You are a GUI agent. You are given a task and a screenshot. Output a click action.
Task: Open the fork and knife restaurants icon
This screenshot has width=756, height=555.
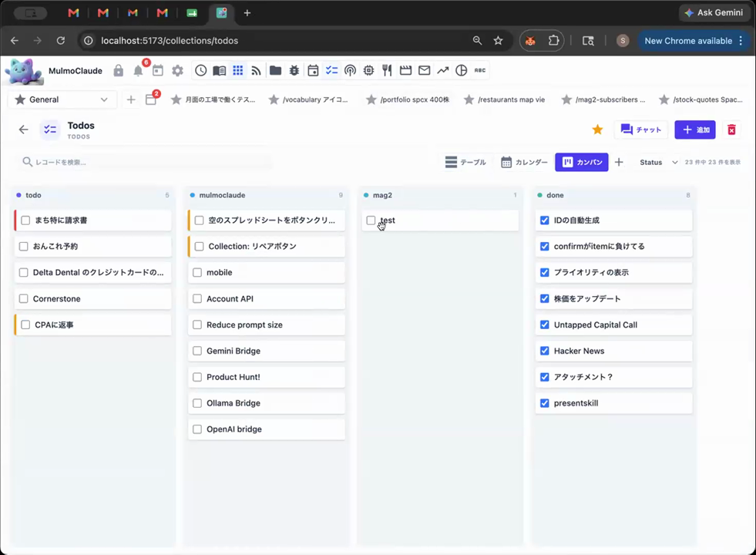tap(387, 70)
